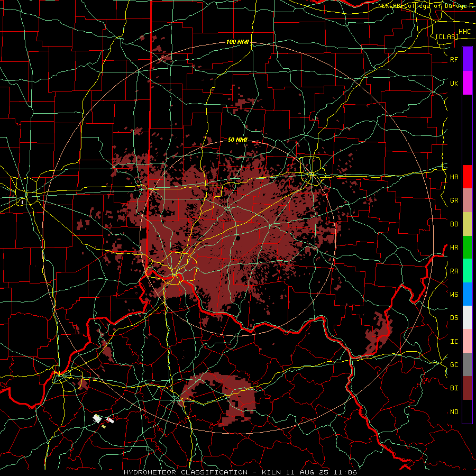476x476 pixels.
Task: Select the 'IC' legend label
Action: tap(454, 342)
